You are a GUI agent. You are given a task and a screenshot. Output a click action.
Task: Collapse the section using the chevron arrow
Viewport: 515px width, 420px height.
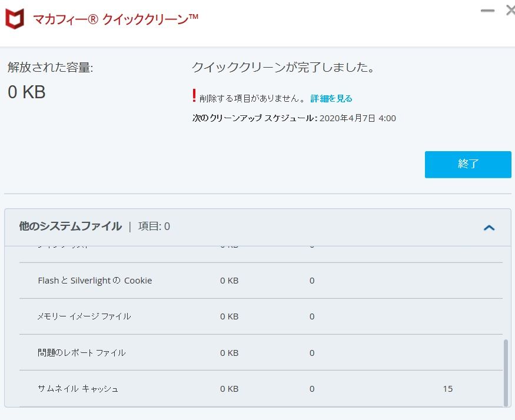click(489, 228)
